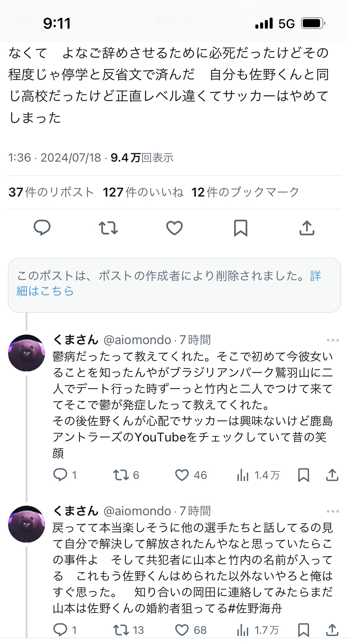Repost the second reply with 13 reposts

pos(121,630)
